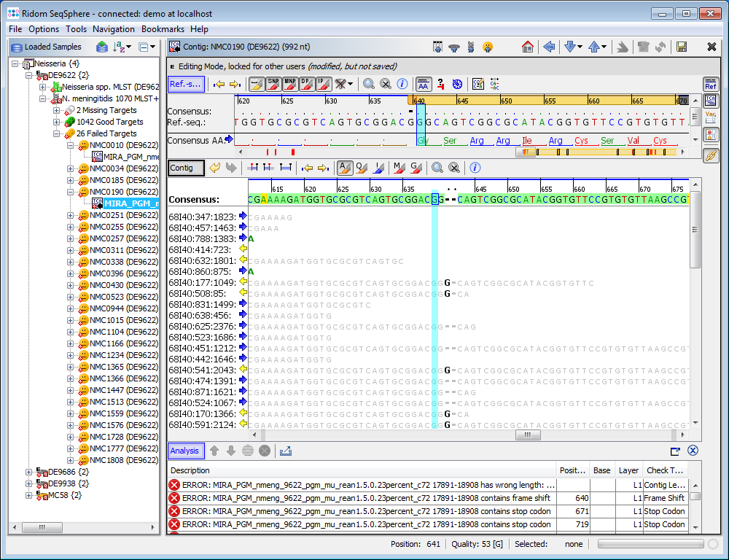Select the Analysis tab button
The width and height of the screenshot is (729, 560).
click(185, 451)
